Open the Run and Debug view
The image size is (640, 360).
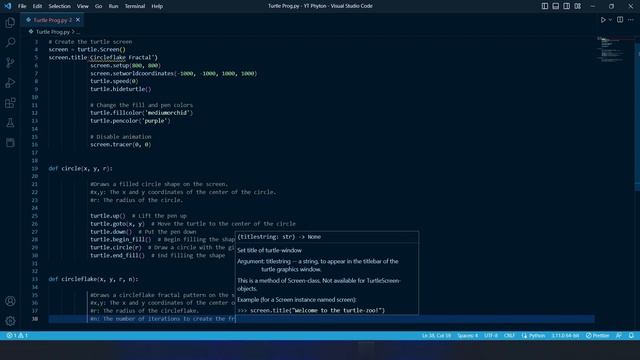click(x=10, y=82)
